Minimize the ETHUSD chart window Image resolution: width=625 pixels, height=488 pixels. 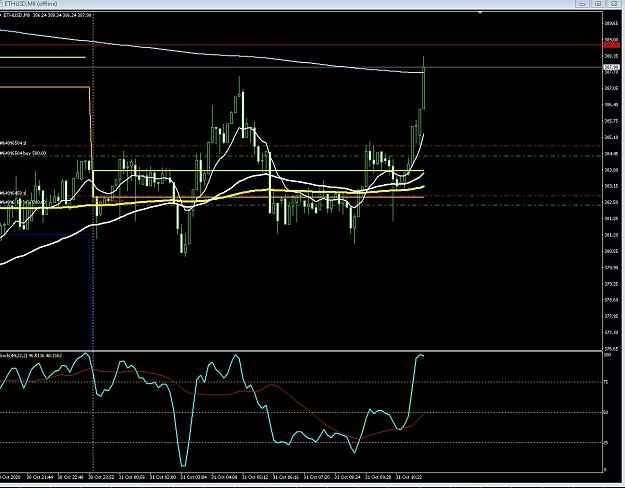[582, 4]
